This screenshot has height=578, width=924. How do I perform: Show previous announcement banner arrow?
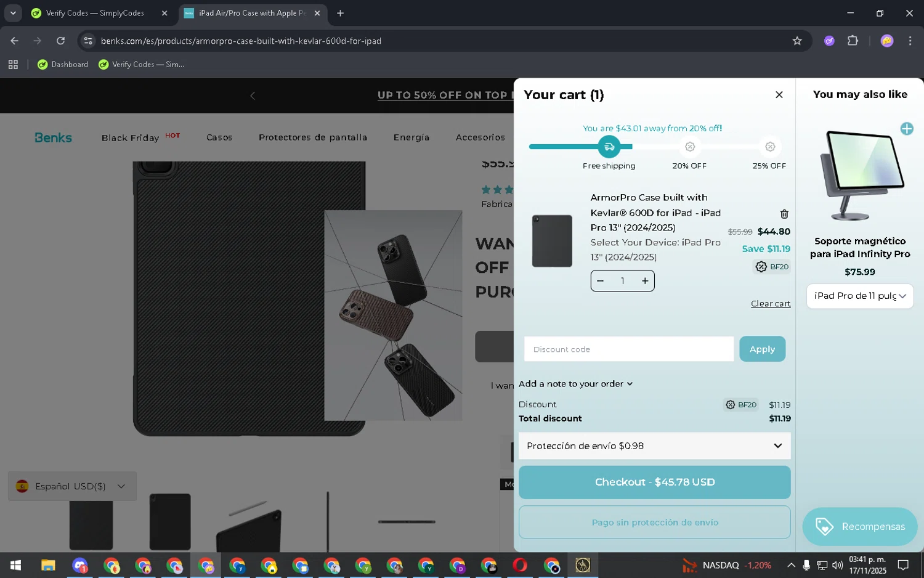click(253, 96)
